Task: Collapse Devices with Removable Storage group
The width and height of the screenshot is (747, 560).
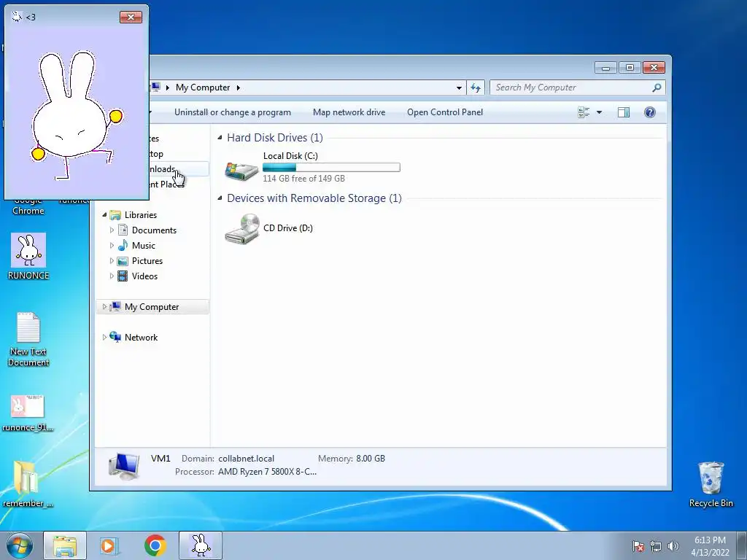Action: pyautogui.click(x=220, y=198)
